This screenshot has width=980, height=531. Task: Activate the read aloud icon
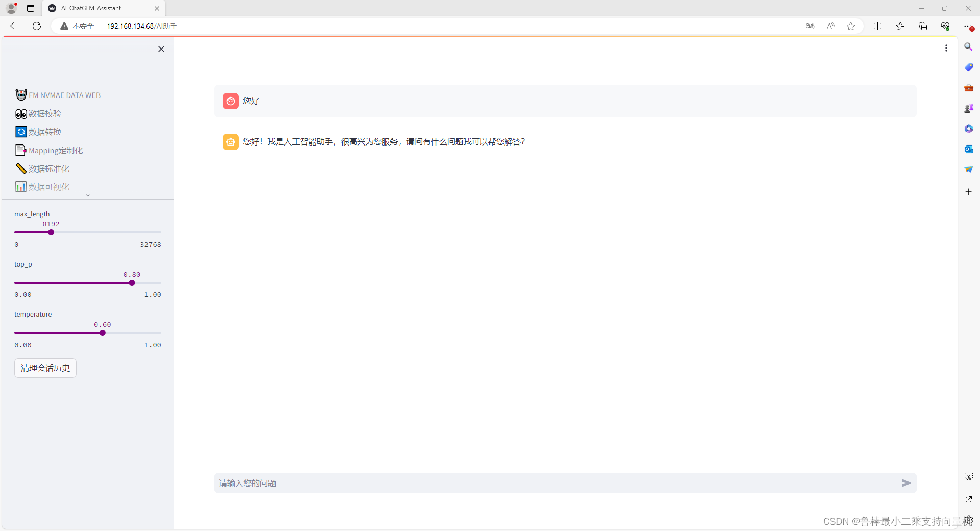pyautogui.click(x=830, y=26)
